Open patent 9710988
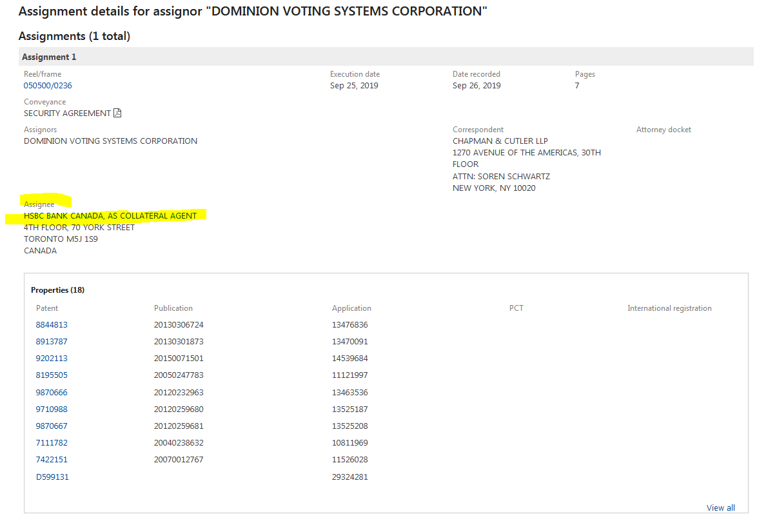This screenshot has height=532, width=775. (x=52, y=409)
